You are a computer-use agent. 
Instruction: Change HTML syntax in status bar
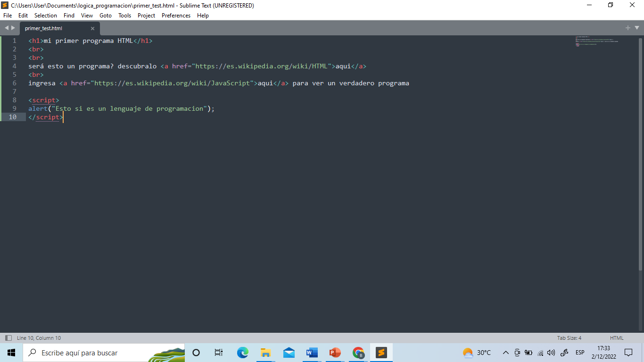point(617,338)
